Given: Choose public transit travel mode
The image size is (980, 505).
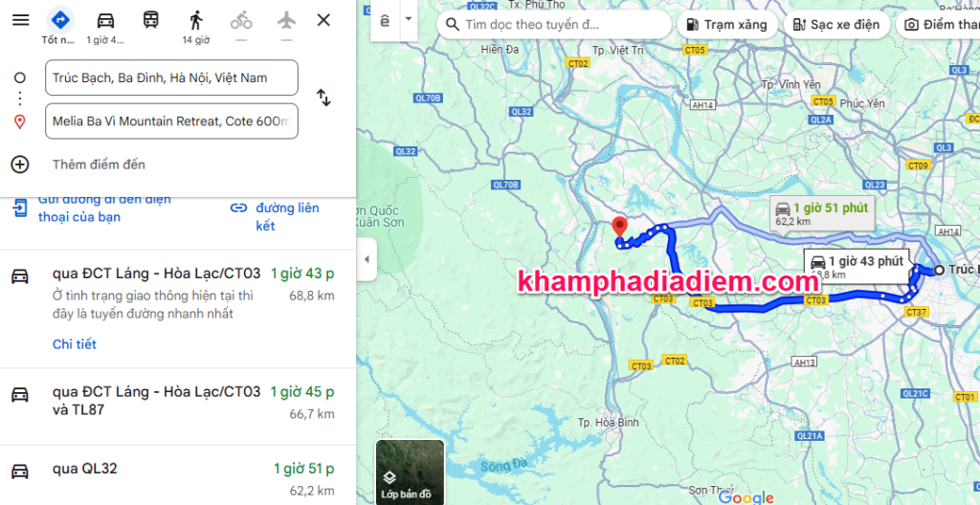Looking at the screenshot, I should tap(151, 20).
